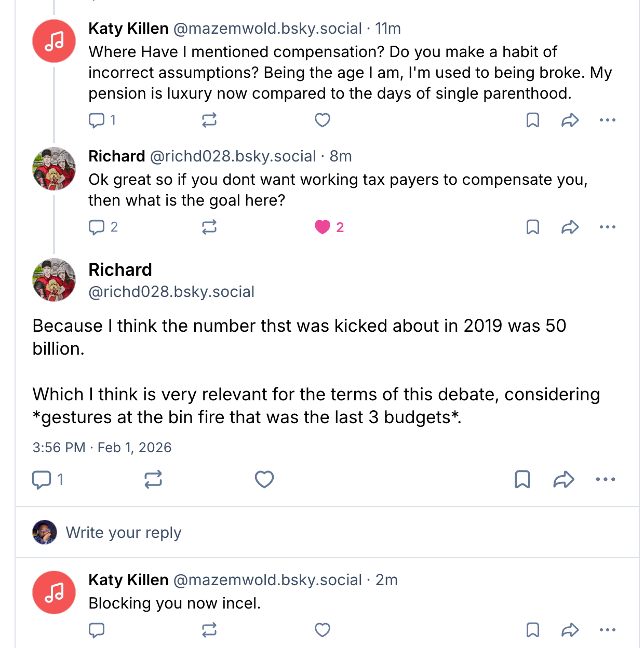644x648 pixels.
Task: Click the 3:56 PM Feb 1, 2026 timestamp
Action: [102, 448]
